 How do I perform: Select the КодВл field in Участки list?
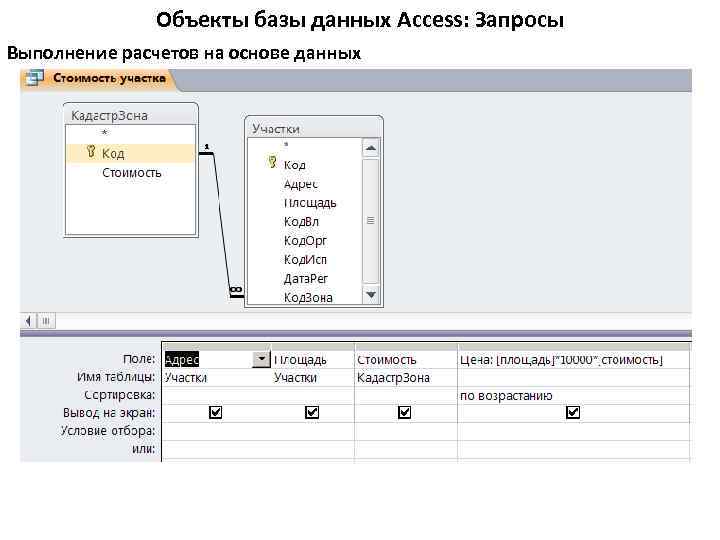pos(301,222)
